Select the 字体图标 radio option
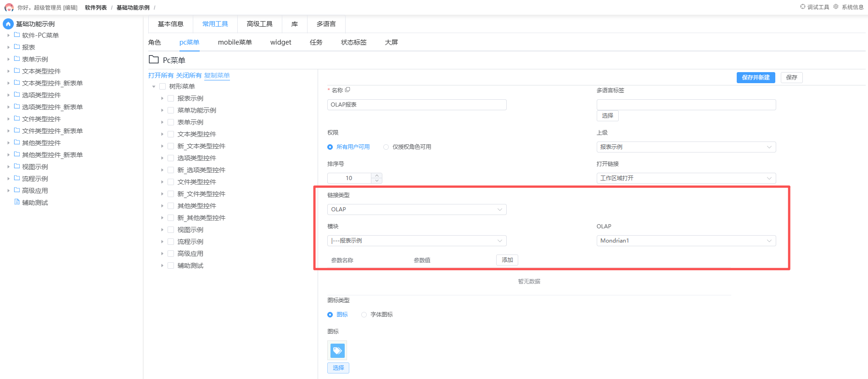The image size is (868, 379). (x=364, y=315)
